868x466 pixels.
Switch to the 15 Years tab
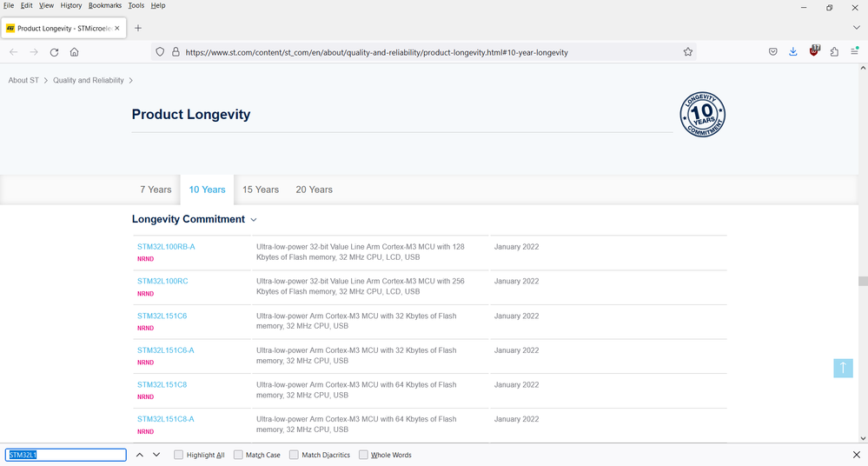(x=261, y=190)
